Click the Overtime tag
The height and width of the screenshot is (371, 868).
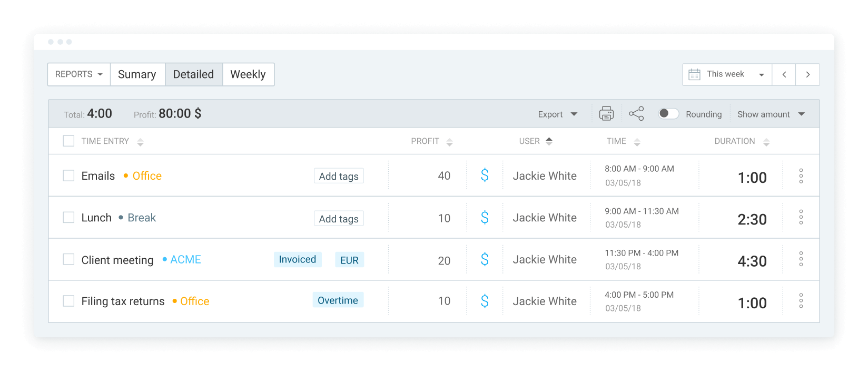(x=338, y=300)
